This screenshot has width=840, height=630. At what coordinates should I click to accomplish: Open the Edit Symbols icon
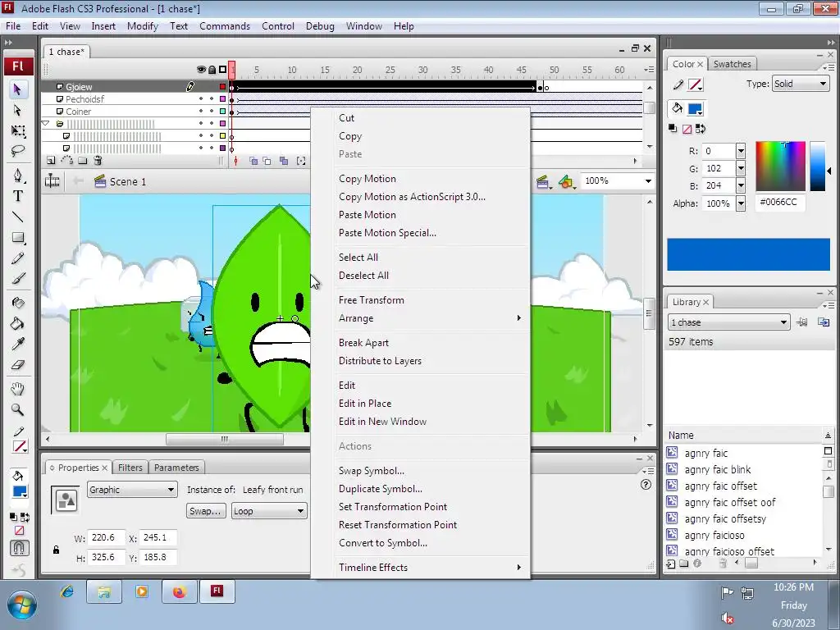pos(566,181)
